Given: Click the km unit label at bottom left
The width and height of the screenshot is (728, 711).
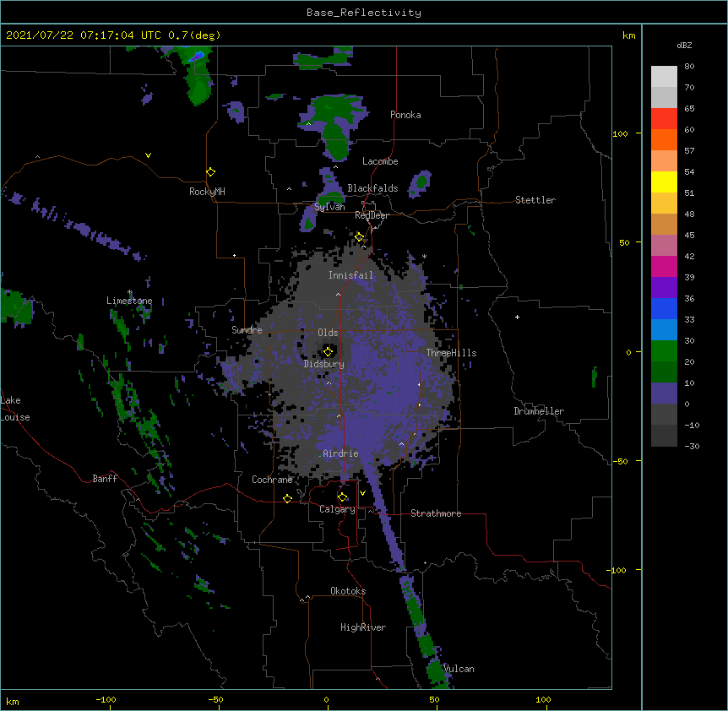Looking at the screenshot, I should click(13, 701).
